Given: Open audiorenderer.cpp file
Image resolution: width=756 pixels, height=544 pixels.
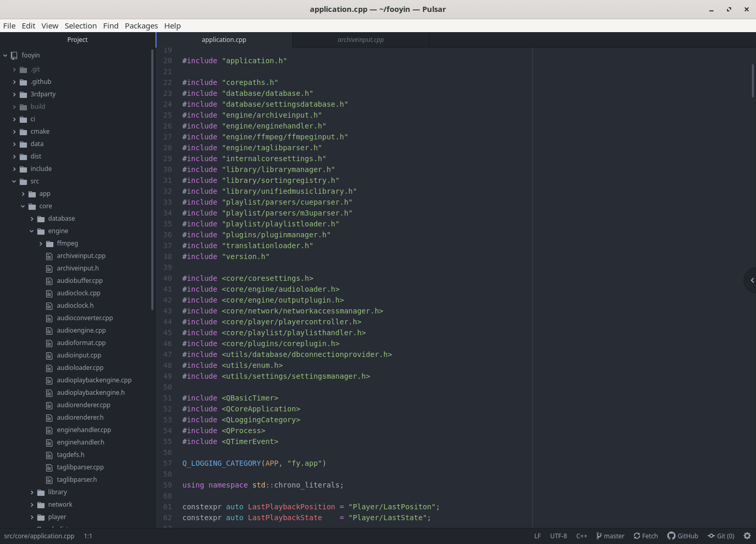Looking at the screenshot, I should click(83, 405).
